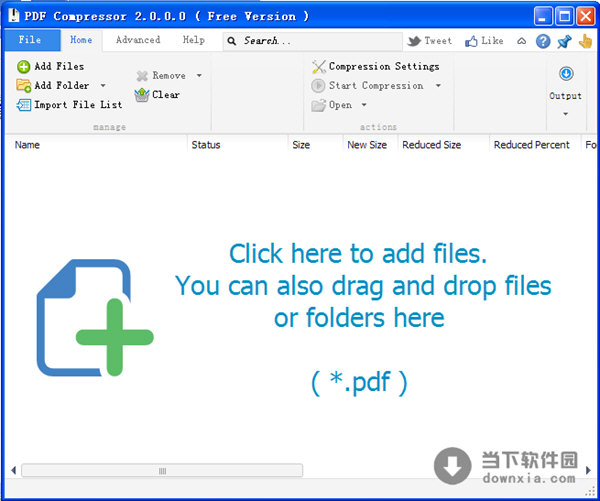The image size is (600, 501).
Task: Click the green Add Files plus icon
Action: (x=23, y=67)
